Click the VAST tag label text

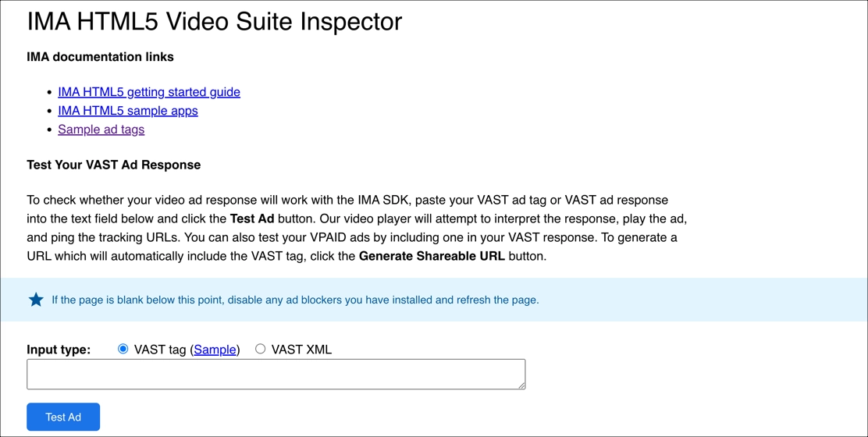coord(159,350)
